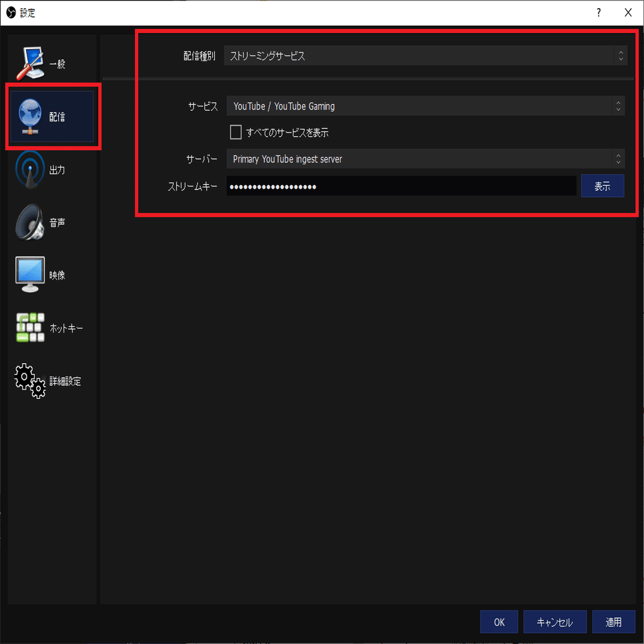Click into the ストリームキー input field
This screenshot has height=644, width=644.
pos(401,186)
